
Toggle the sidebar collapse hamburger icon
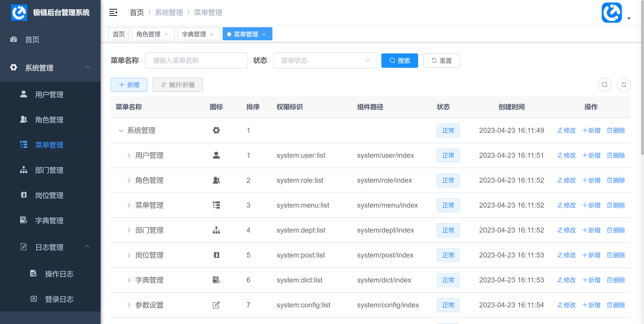click(113, 12)
